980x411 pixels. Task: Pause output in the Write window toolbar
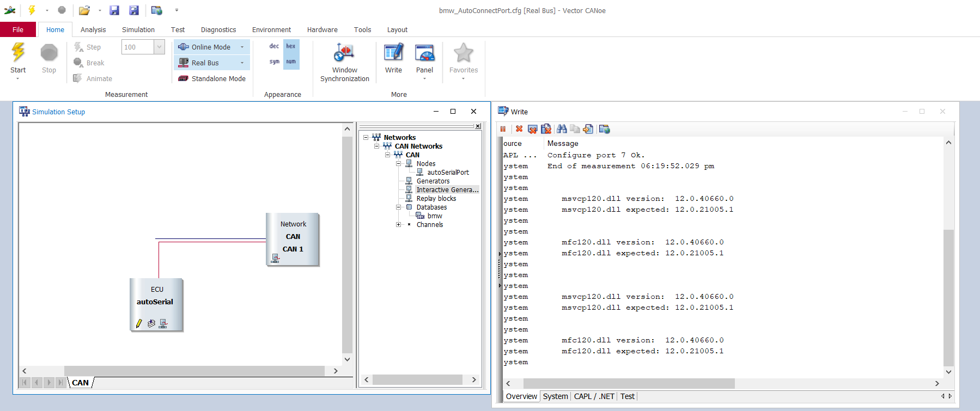[x=503, y=129]
